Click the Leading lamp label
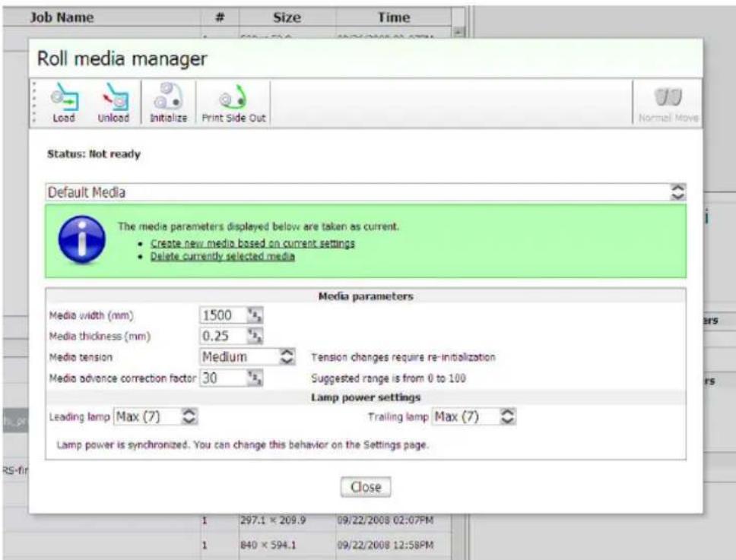Image resolution: width=736 pixels, height=560 pixels. [x=79, y=416]
